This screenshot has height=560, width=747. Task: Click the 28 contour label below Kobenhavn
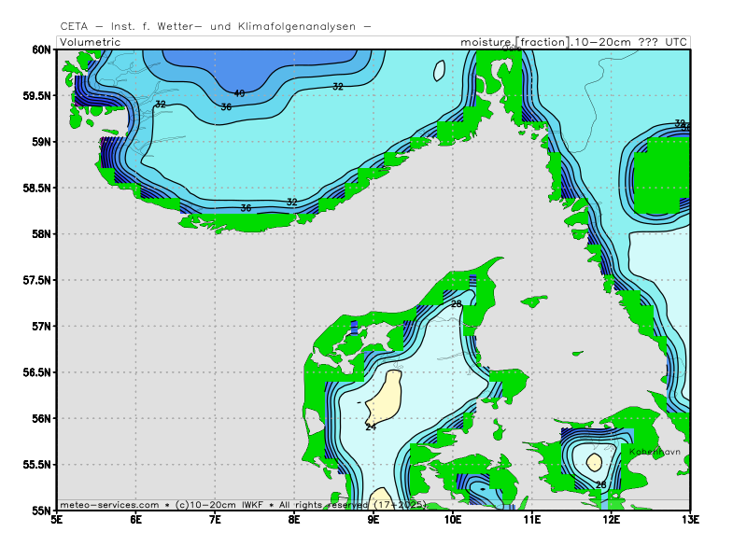coord(600,484)
